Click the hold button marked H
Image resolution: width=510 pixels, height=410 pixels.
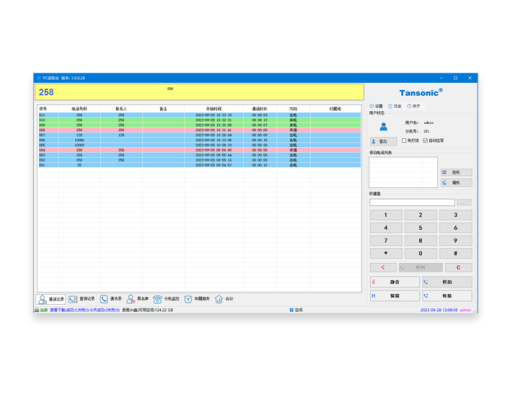395,296
